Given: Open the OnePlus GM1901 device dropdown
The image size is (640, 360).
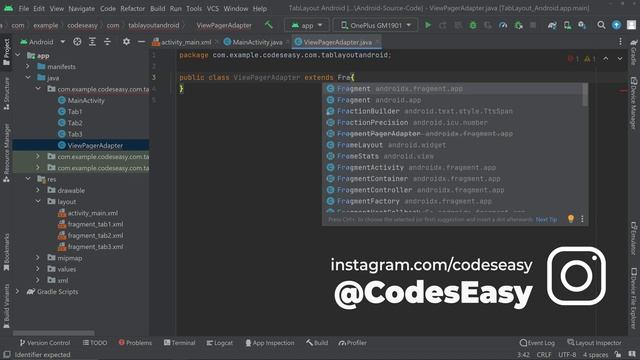Looking at the screenshot, I should tap(376, 25).
